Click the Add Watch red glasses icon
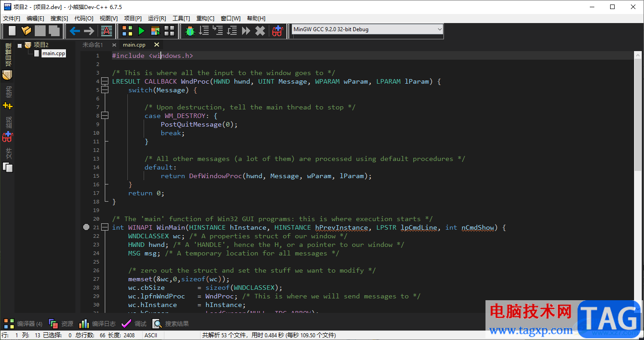 (277, 31)
